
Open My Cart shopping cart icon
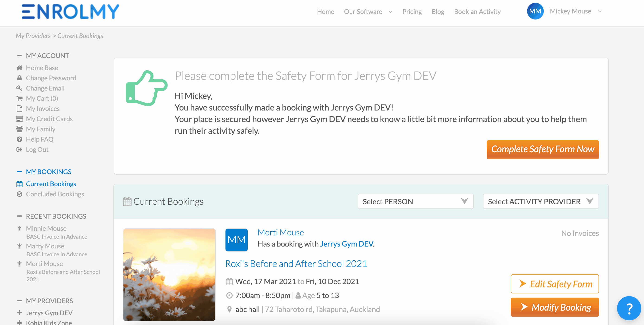[x=19, y=98]
